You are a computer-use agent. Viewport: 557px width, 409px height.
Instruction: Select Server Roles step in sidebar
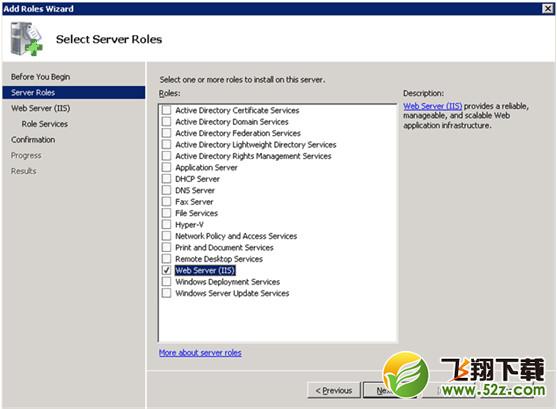[x=74, y=92]
